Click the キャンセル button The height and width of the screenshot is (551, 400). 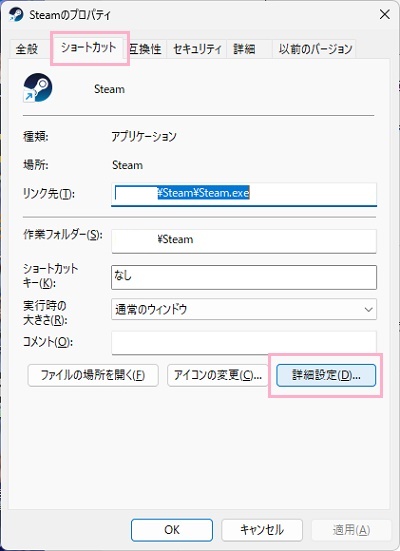coord(262,530)
